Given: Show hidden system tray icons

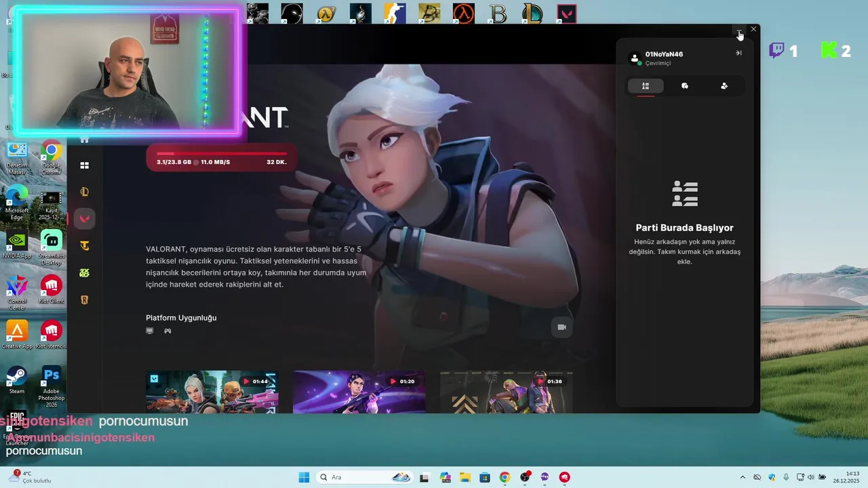Looking at the screenshot, I should [743, 477].
